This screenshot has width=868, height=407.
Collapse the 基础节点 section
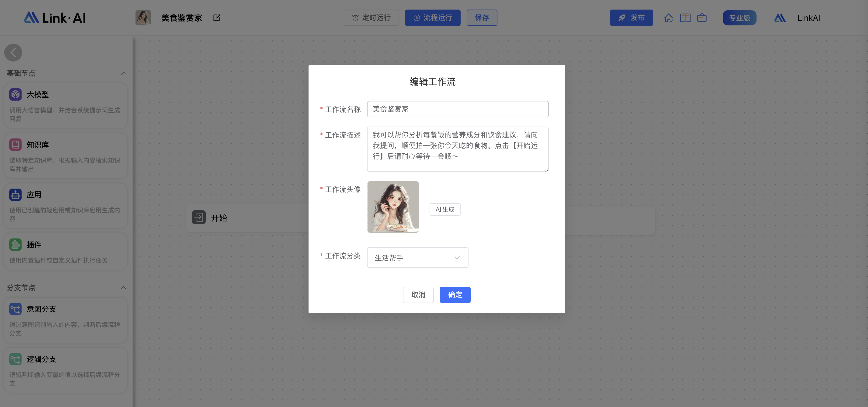coord(123,73)
